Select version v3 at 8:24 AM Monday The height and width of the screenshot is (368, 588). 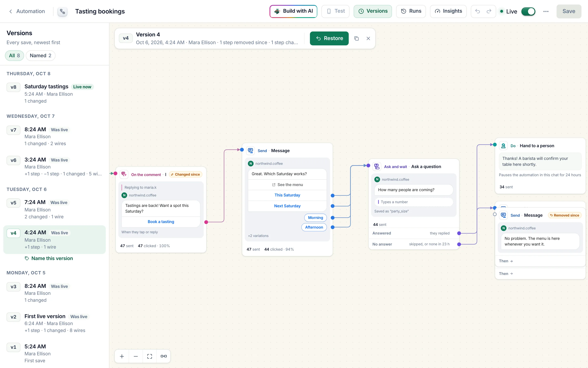point(55,293)
